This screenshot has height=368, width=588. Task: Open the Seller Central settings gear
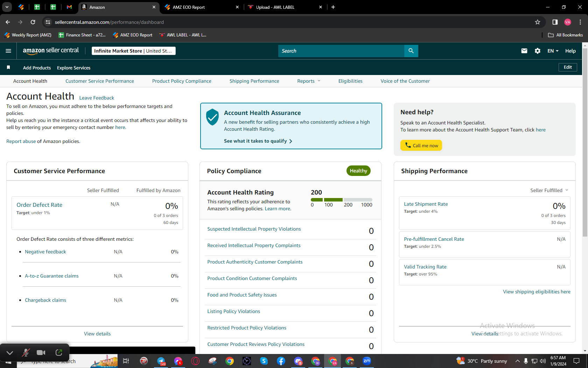[538, 51]
